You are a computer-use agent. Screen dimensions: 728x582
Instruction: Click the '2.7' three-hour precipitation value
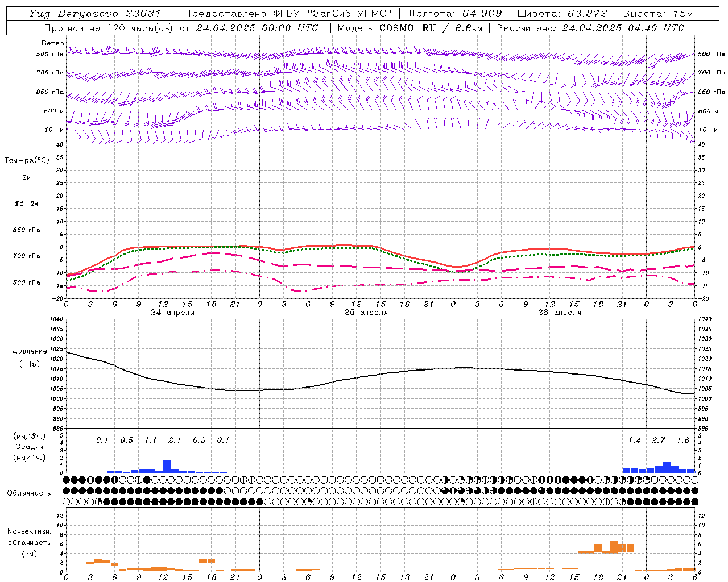659,440
